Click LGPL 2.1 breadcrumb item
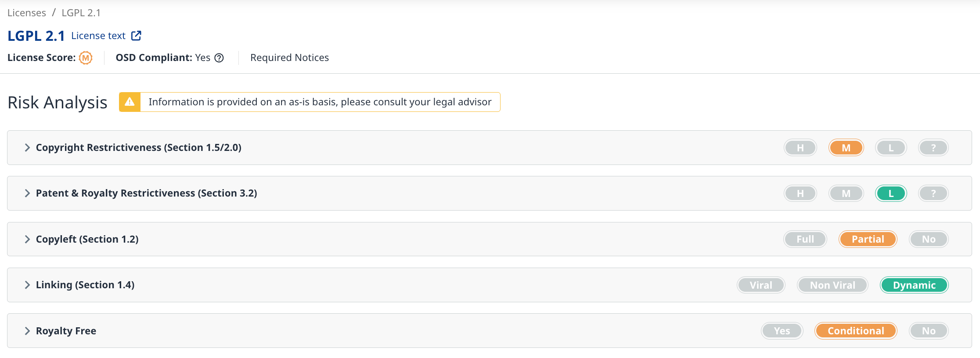 pos(81,13)
